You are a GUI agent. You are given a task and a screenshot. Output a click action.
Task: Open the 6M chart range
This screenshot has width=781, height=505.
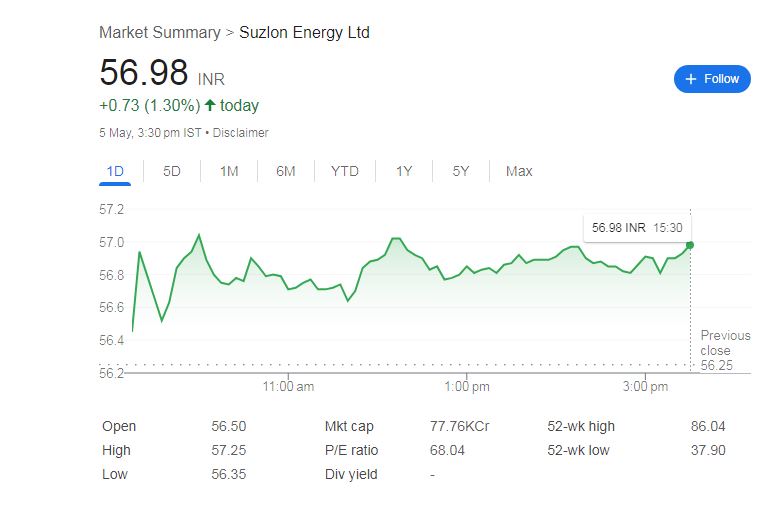(x=286, y=172)
